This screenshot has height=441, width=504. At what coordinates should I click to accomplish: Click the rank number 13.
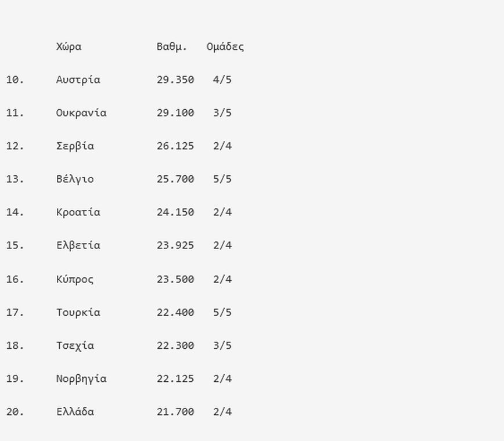click(15, 179)
